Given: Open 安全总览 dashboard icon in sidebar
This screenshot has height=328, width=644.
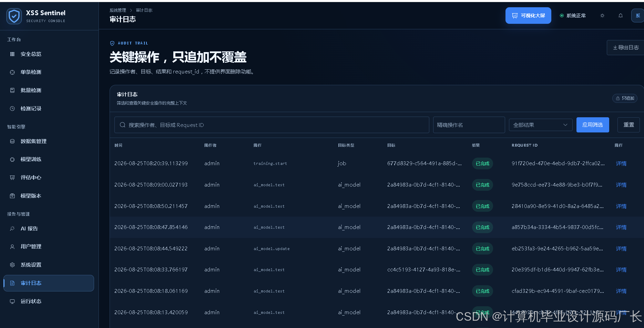Looking at the screenshot, I should click(x=12, y=54).
